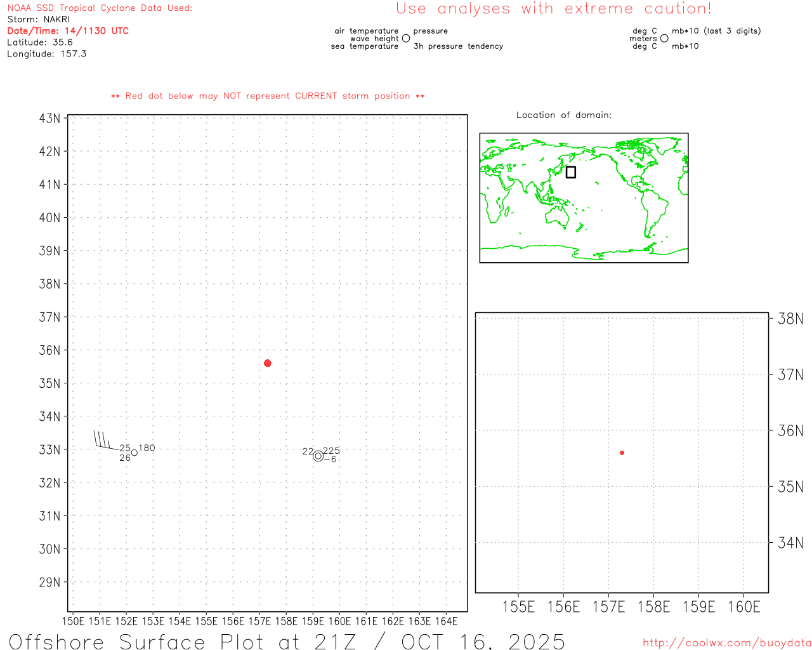Click the '180' pressure value near 152E
The width and height of the screenshot is (812, 650).
click(x=147, y=448)
